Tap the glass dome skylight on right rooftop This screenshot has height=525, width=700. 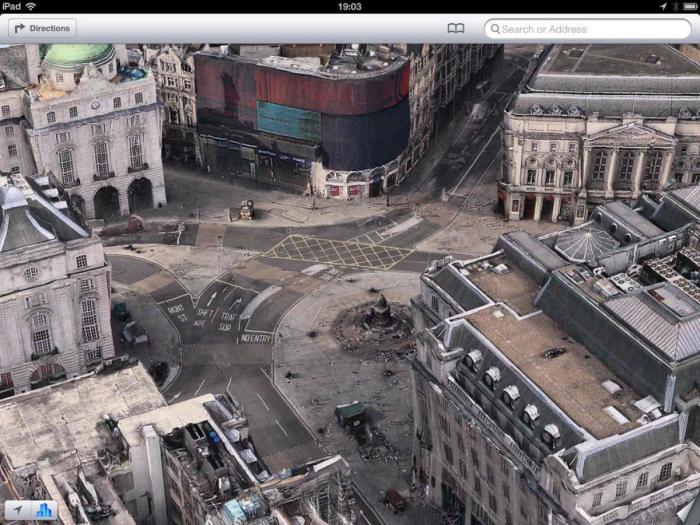[586, 245]
